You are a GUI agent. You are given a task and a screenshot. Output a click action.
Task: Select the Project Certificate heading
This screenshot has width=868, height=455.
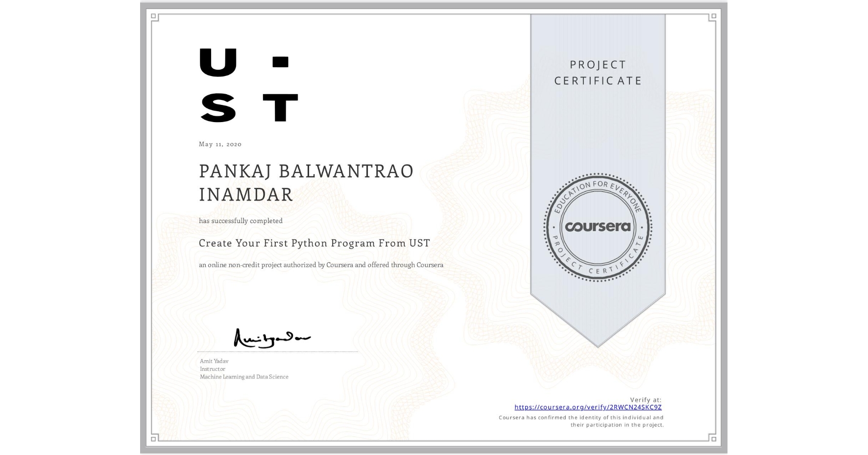(600, 72)
